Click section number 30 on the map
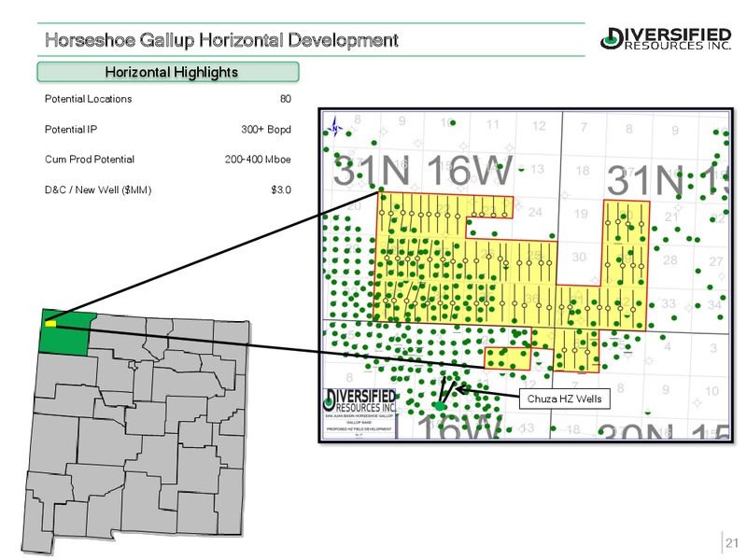 (x=579, y=258)
